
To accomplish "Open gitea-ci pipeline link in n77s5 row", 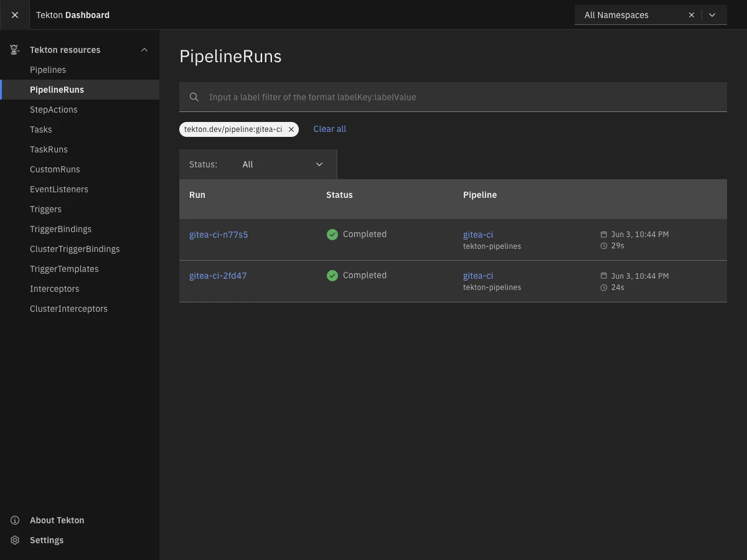I will (478, 235).
